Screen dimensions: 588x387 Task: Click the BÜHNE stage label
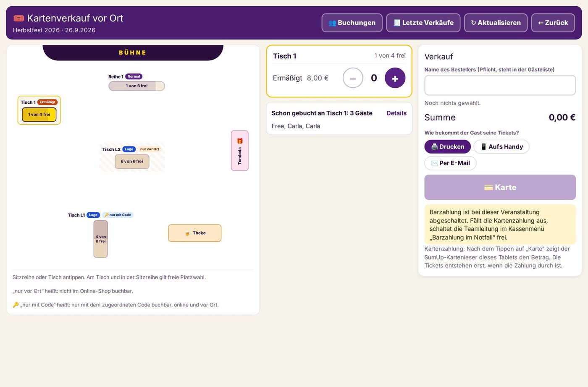click(x=133, y=52)
